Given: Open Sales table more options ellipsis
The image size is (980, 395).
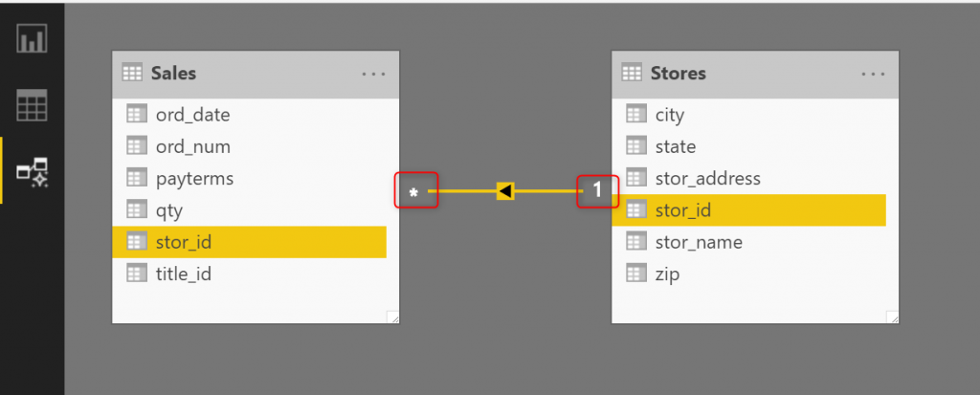Looking at the screenshot, I should [x=374, y=74].
